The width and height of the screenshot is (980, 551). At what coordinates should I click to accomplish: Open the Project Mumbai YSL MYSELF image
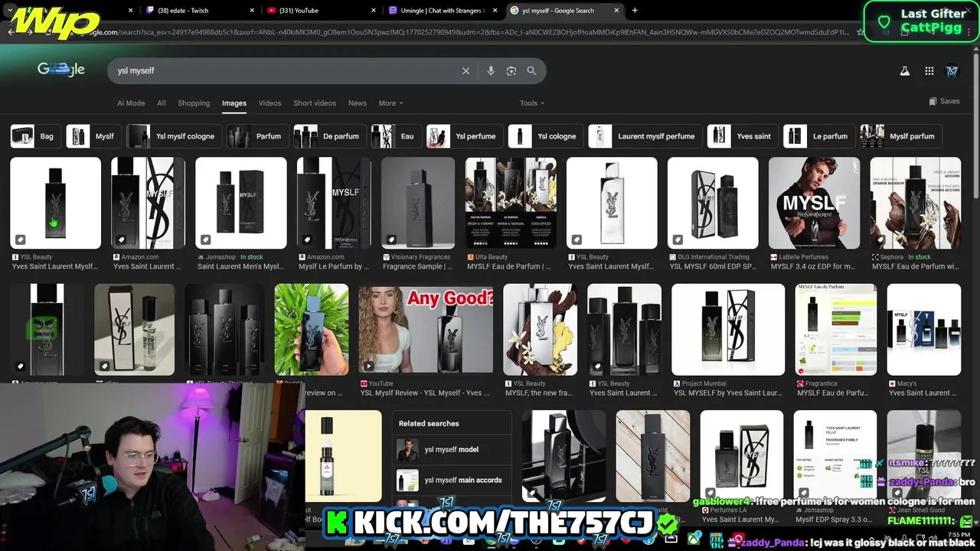pyautogui.click(x=728, y=330)
